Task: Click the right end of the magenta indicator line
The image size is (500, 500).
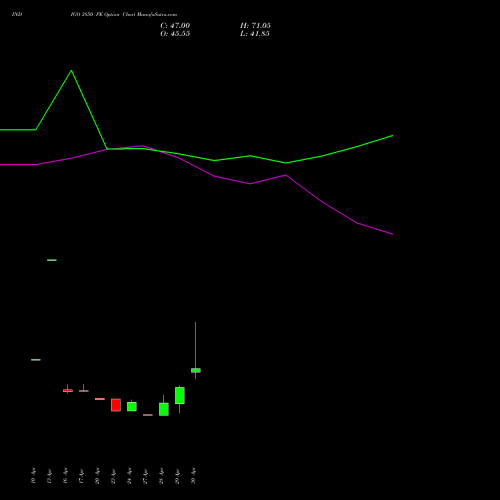Action: coord(393,234)
